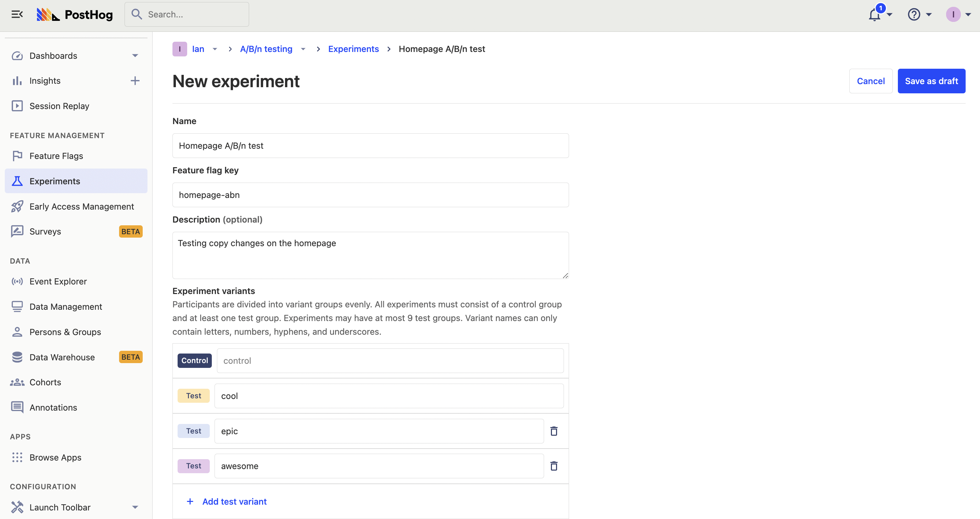This screenshot has width=980, height=519.
Task: Open the help question mark menu
Action: pyautogui.click(x=914, y=15)
